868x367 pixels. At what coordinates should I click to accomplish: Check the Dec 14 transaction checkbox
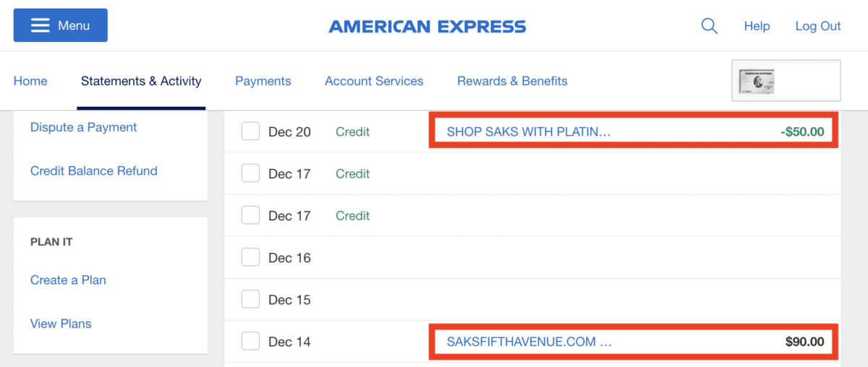250,341
